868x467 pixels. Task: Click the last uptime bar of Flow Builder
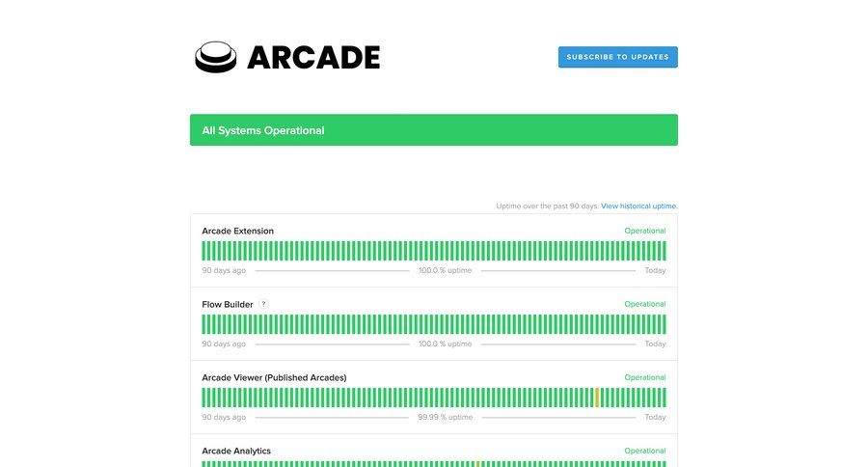(x=665, y=324)
